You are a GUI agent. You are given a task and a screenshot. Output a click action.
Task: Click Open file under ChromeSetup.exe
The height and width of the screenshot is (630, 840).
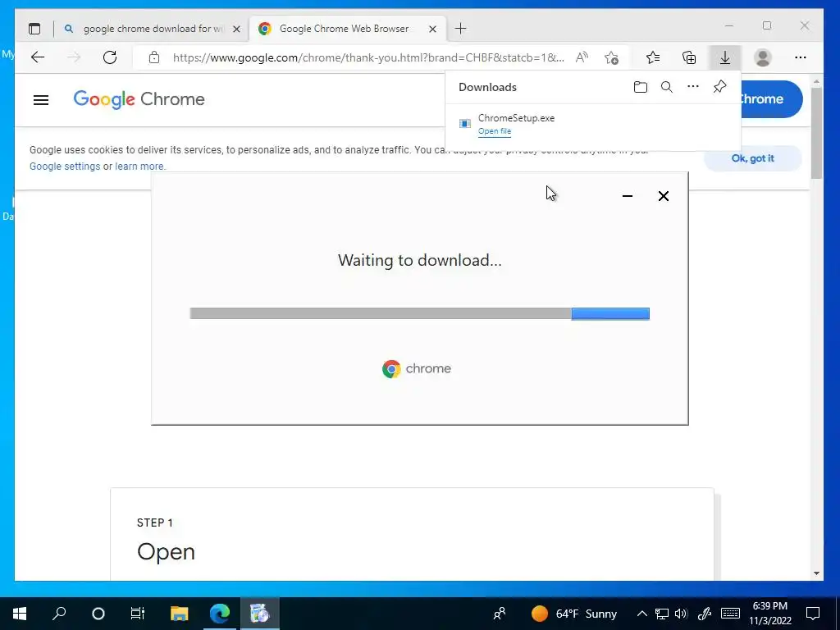(x=495, y=131)
